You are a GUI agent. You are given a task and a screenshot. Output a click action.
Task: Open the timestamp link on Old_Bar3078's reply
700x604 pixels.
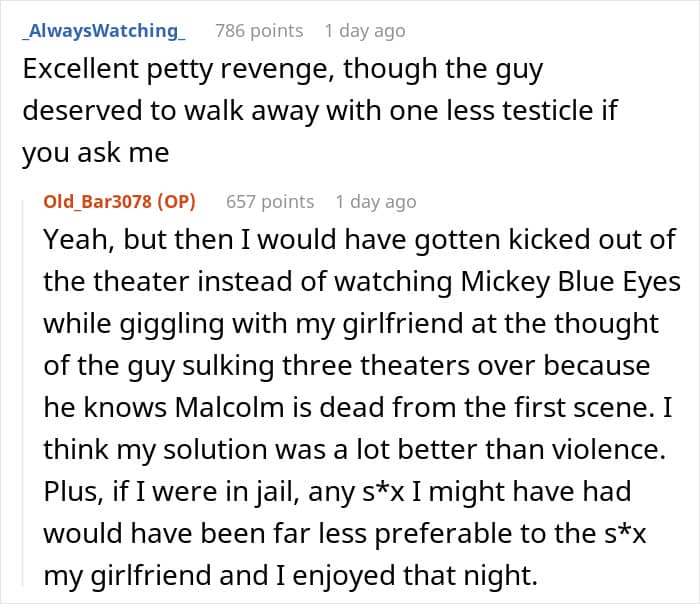pyautogui.click(x=376, y=202)
